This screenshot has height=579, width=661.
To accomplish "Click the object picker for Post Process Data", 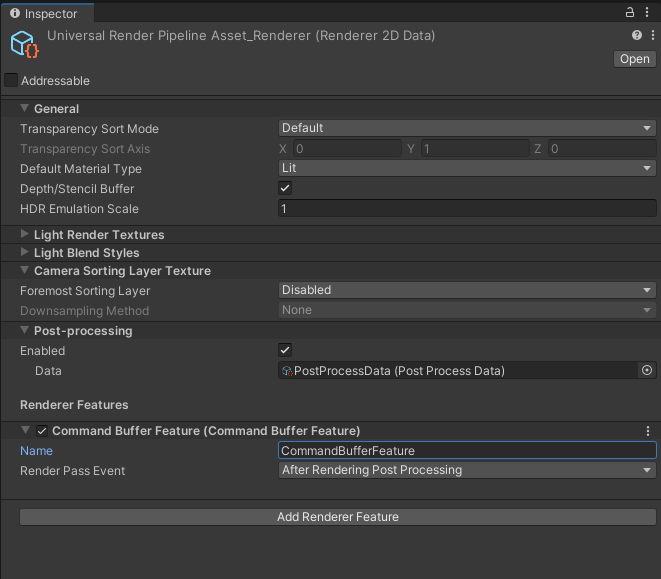I will click(x=647, y=370).
